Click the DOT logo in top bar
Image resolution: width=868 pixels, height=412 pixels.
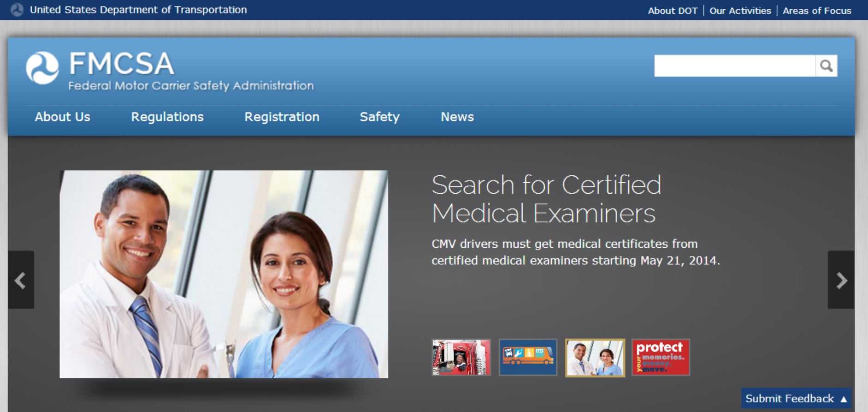(17, 10)
